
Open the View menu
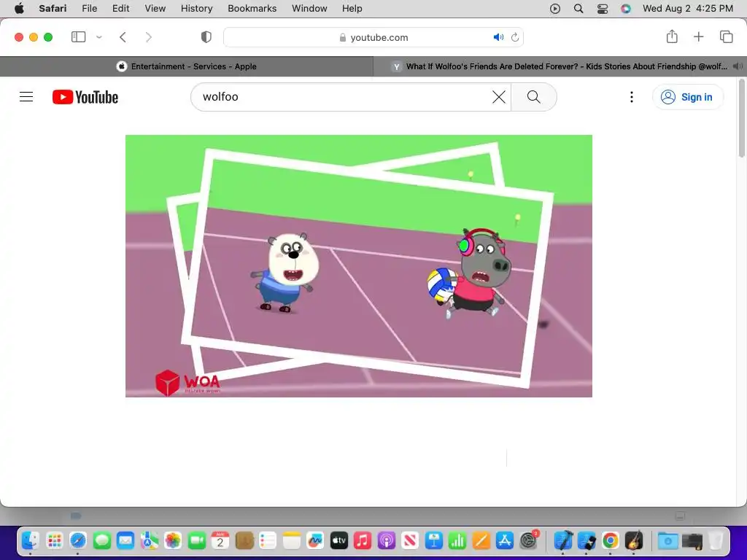click(155, 9)
